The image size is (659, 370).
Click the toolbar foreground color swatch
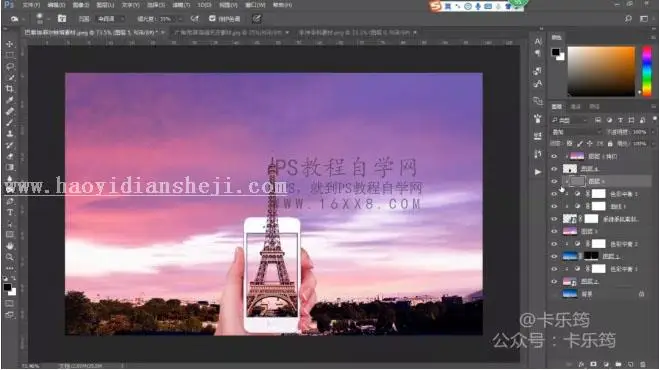coord(7,288)
